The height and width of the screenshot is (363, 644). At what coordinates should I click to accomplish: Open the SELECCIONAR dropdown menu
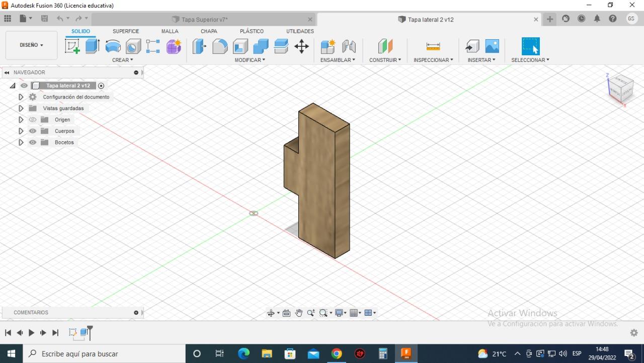[530, 60]
